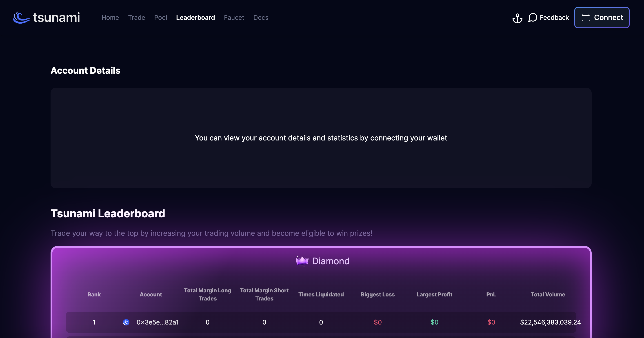644x338 pixels.
Task: Click the Tsunami Leaderboard heading
Action: (x=108, y=213)
